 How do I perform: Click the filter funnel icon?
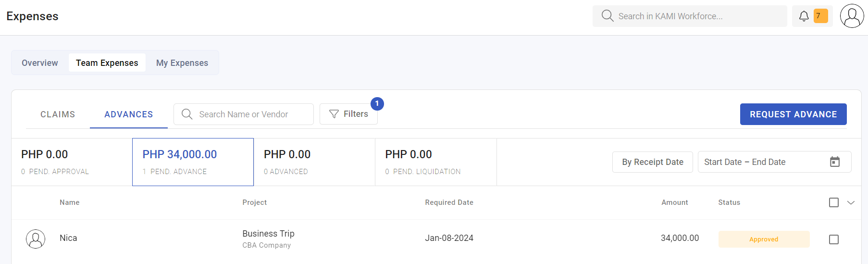click(x=334, y=114)
